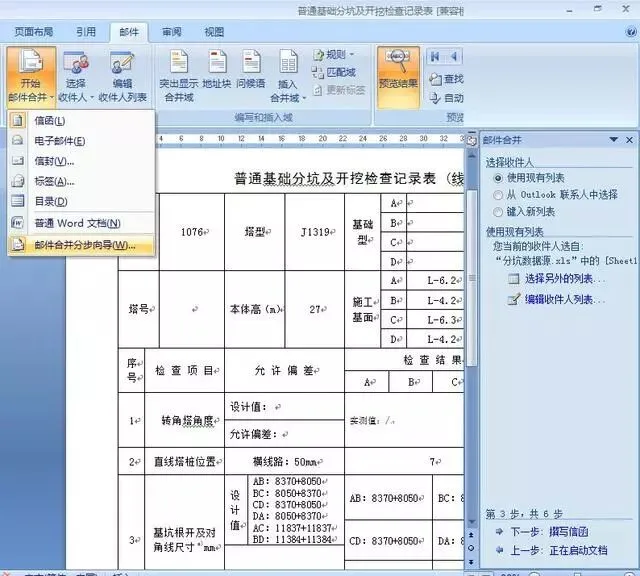Click 突出显示合并域 icon
The height and width of the screenshot is (576, 640).
179,76
